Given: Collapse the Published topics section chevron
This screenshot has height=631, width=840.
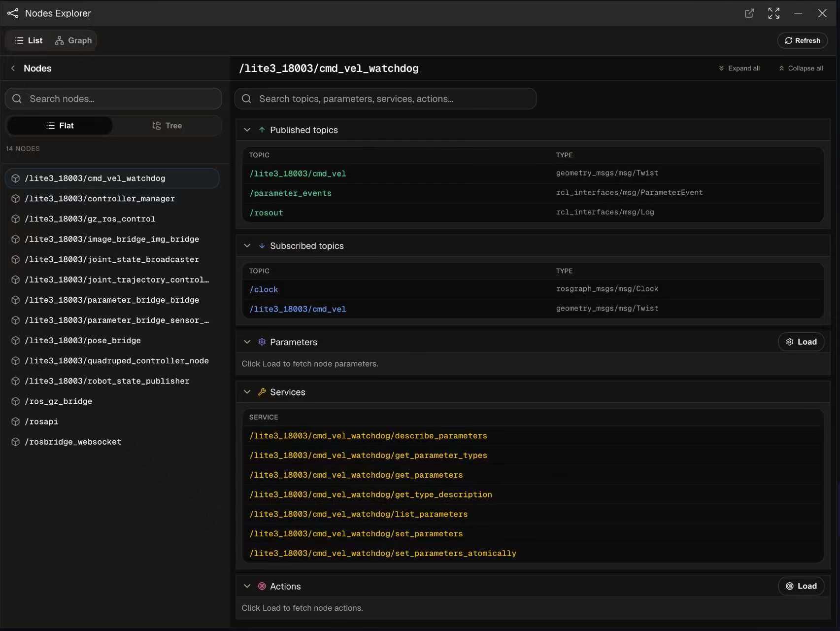Looking at the screenshot, I should [247, 130].
